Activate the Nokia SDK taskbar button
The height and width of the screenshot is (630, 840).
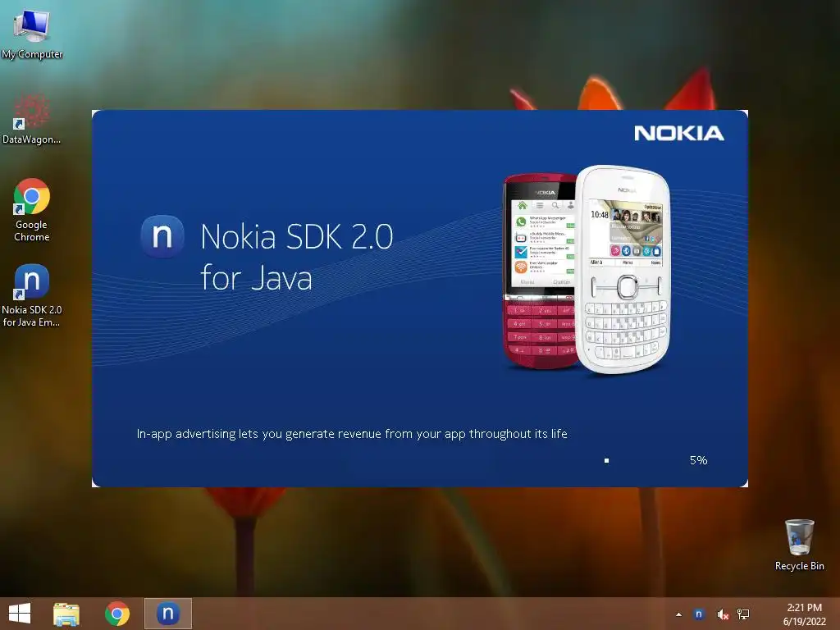[167, 614]
